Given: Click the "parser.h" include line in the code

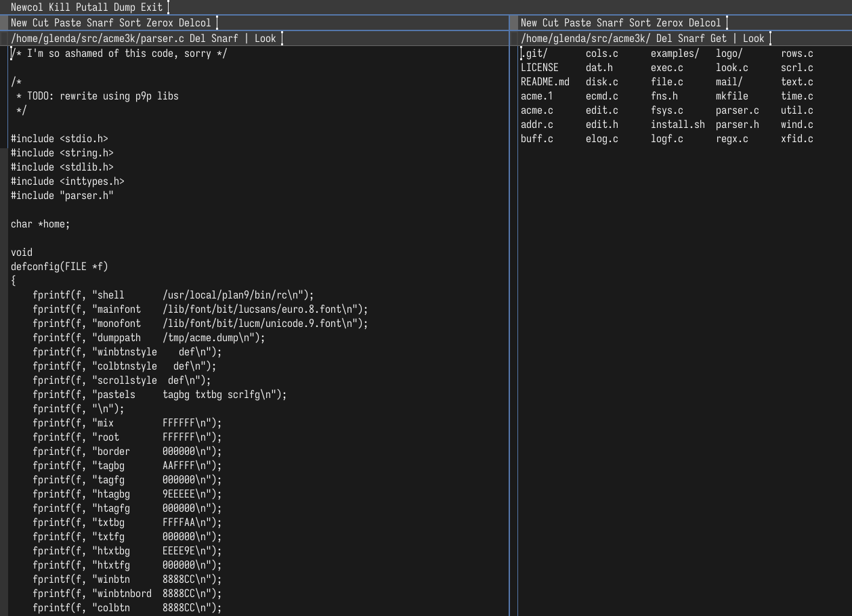Looking at the screenshot, I should (x=62, y=196).
